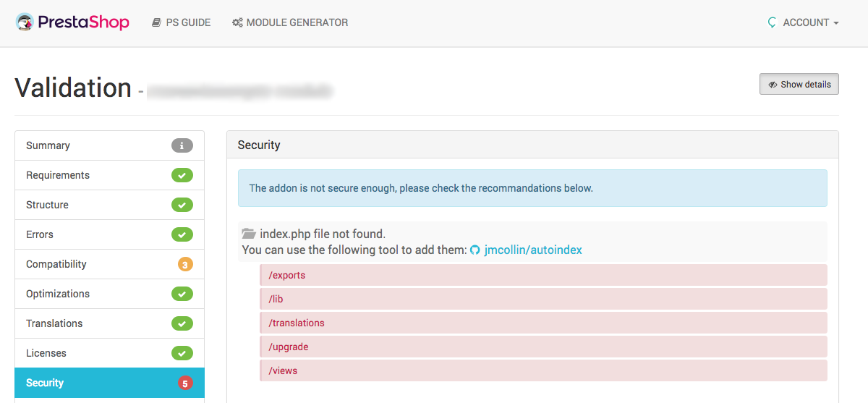Viewport: 868px width, 403px height.
Task: Click the GitHub icon before jmcollin/autoindex
Action: (x=475, y=250)
